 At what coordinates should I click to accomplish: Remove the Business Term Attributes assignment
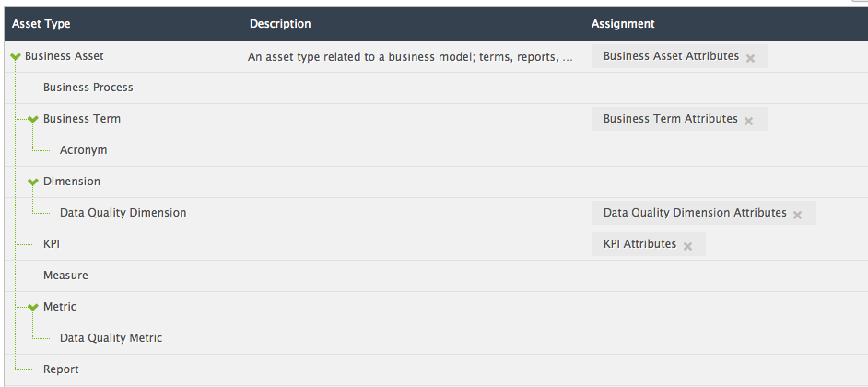pos(748,121)
